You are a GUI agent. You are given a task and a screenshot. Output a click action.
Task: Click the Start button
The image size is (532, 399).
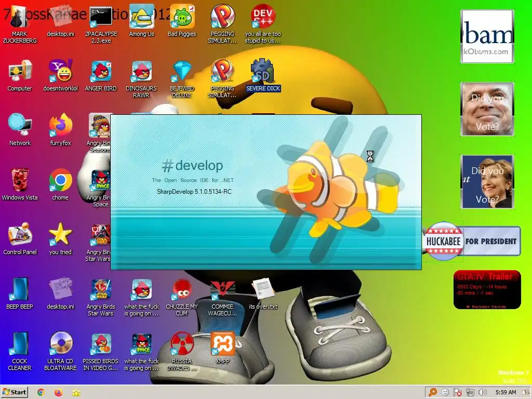tap(14, 392)
